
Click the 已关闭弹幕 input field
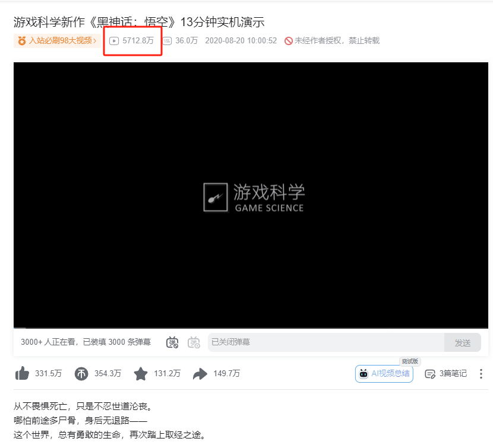326,342
